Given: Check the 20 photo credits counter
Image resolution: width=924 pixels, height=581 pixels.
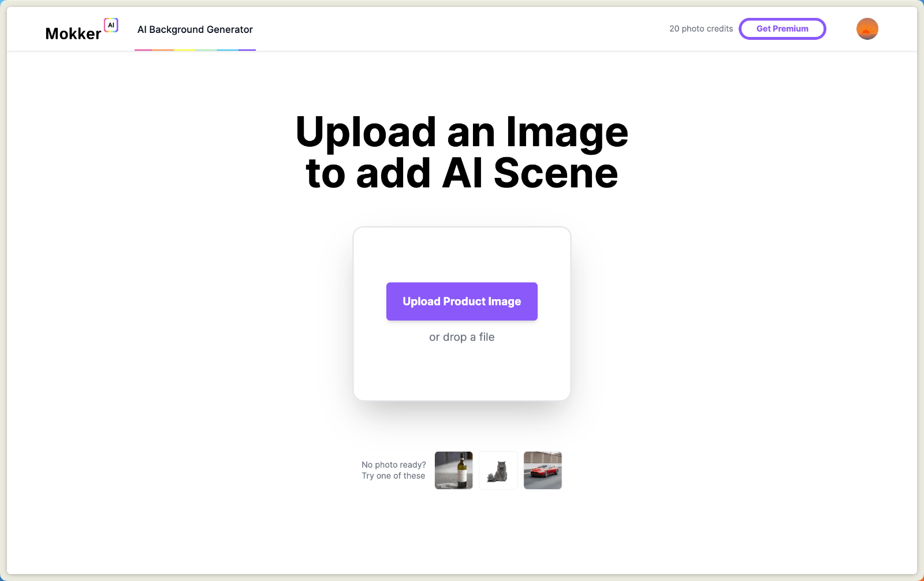Looking at the screenshot, I should tap(701, 29).
